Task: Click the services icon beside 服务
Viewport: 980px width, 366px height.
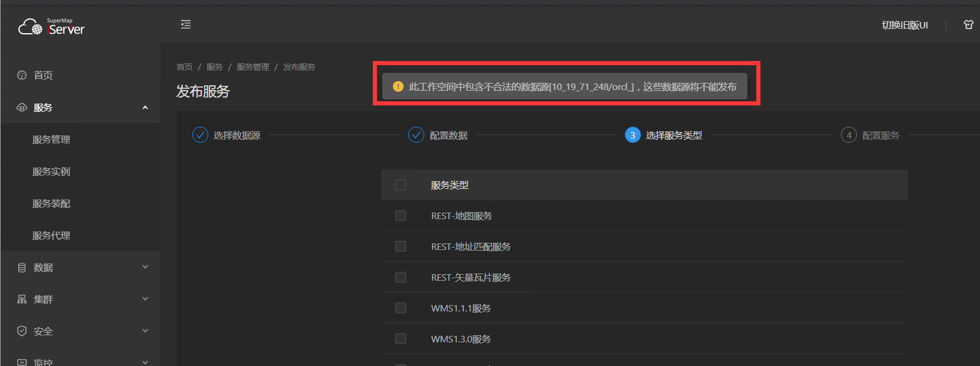Action: point(22,107)
